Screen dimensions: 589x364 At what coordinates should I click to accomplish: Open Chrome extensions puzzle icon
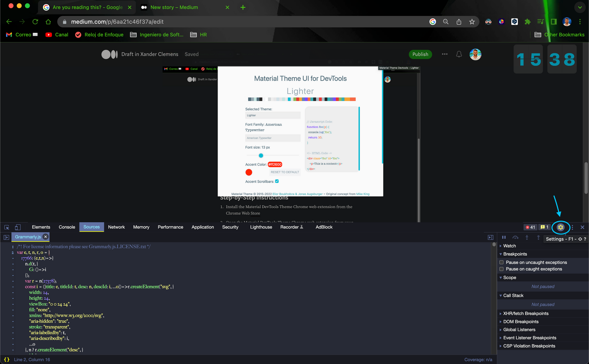(527, 21)
